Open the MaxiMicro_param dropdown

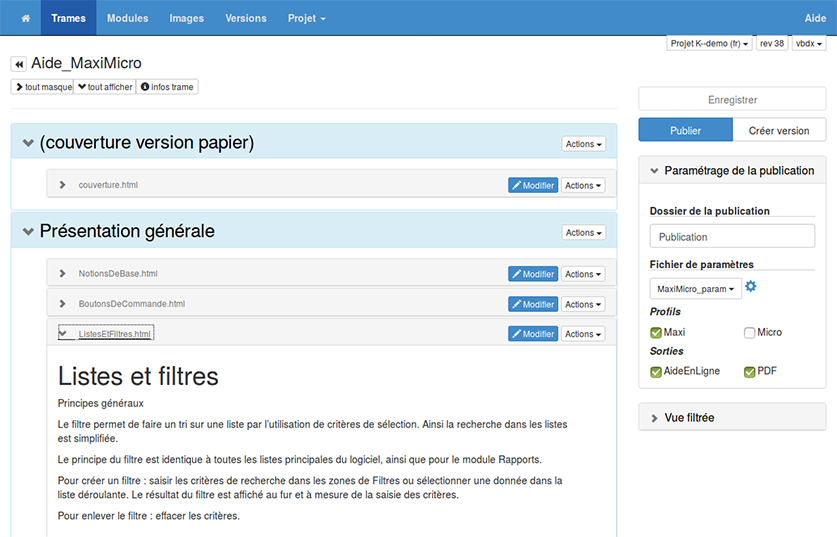696,289
